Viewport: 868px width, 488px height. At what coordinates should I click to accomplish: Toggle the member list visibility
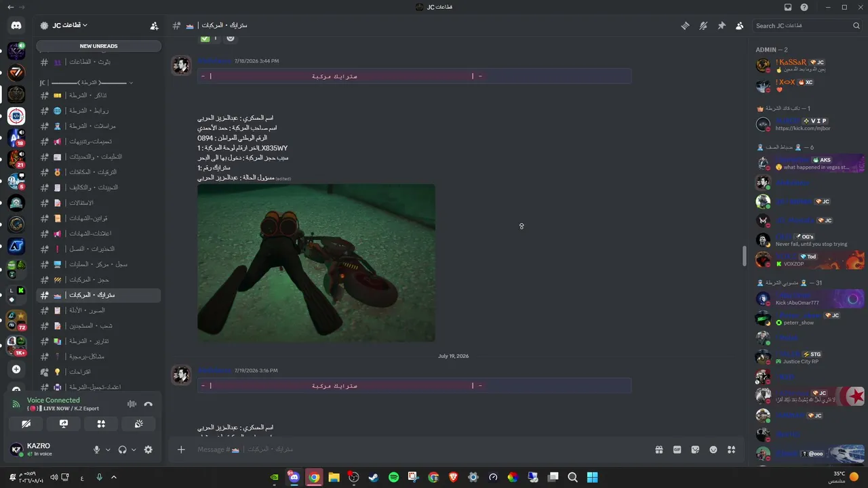(x=739, y=26)
